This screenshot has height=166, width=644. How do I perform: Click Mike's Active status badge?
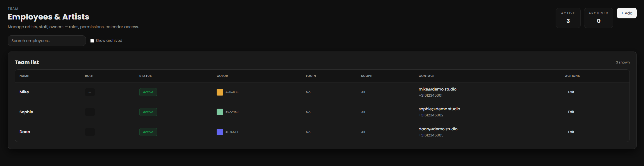[148, 92]
